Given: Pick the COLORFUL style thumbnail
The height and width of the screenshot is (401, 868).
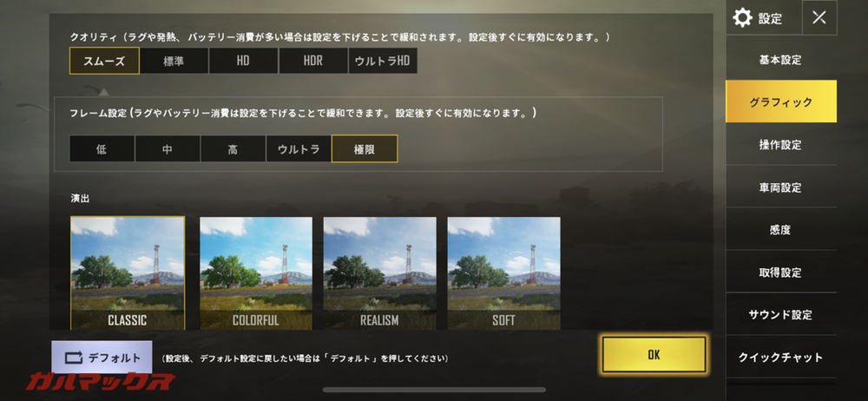Looking at the screenshot, I should click(x=256, y=273).
